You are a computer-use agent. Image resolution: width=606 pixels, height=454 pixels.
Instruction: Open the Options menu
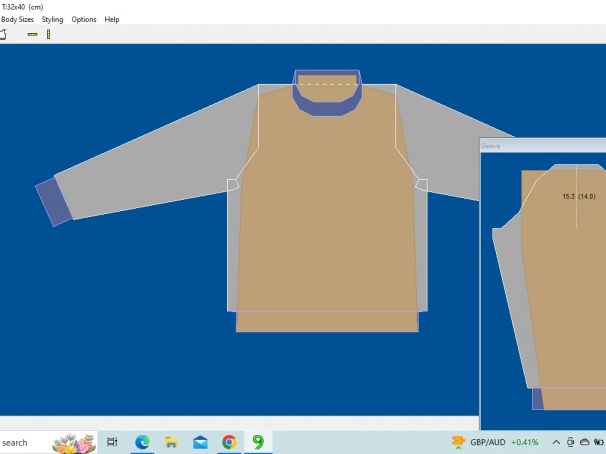[84, 19]
